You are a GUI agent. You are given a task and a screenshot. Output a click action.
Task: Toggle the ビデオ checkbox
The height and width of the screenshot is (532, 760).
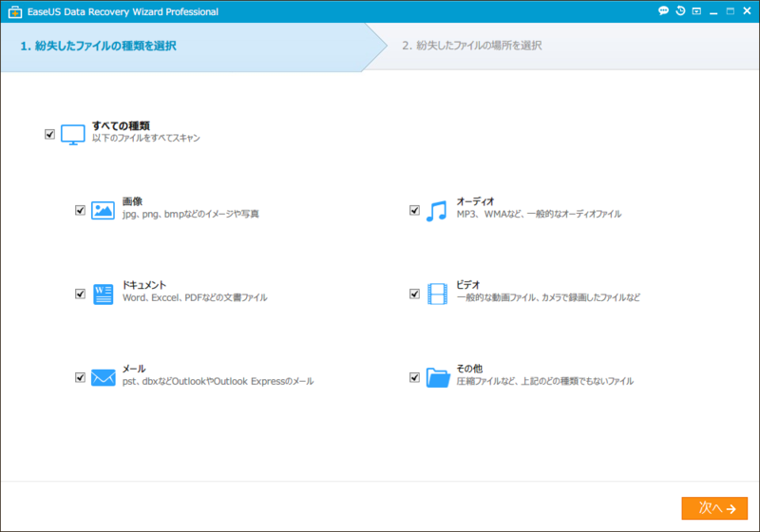coord(414,294)
